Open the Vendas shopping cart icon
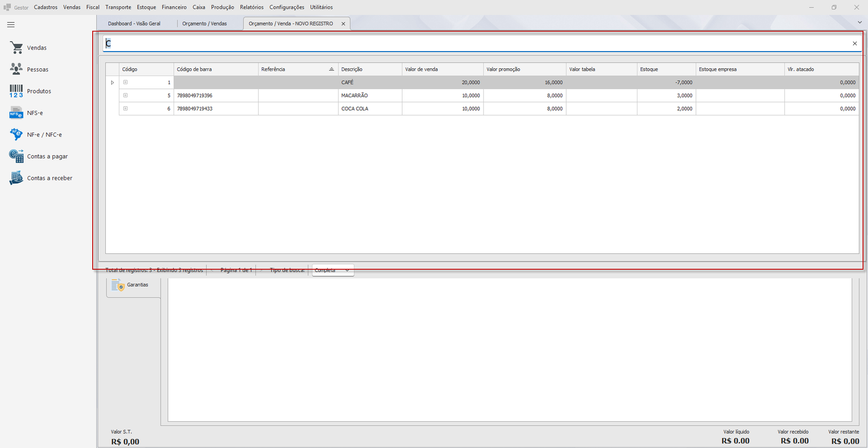The height and width of the screenshot is (448, 868). 16,48
